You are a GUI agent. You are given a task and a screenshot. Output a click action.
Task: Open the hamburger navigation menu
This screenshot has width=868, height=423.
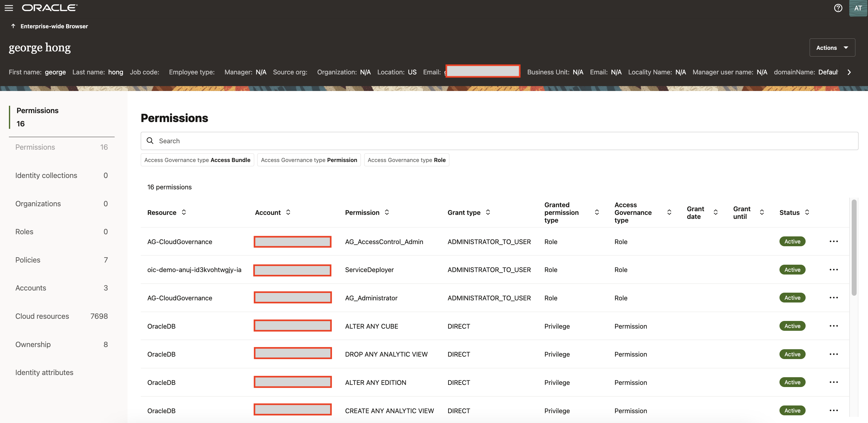point(9,8)
